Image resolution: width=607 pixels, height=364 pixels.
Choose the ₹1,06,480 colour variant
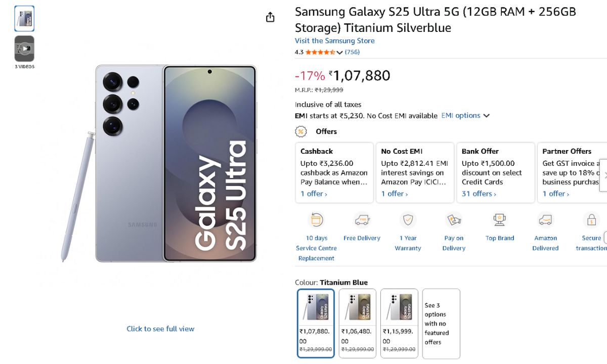coord(357,323)
